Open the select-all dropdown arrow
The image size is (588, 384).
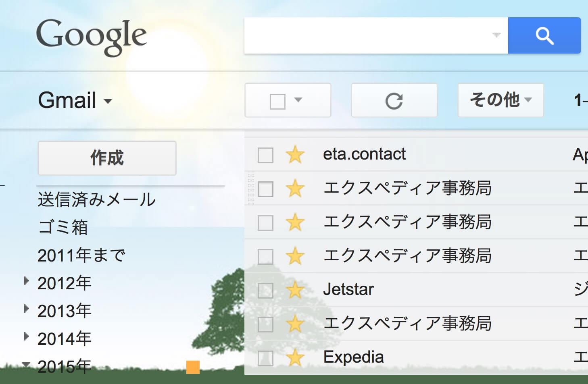298,100
